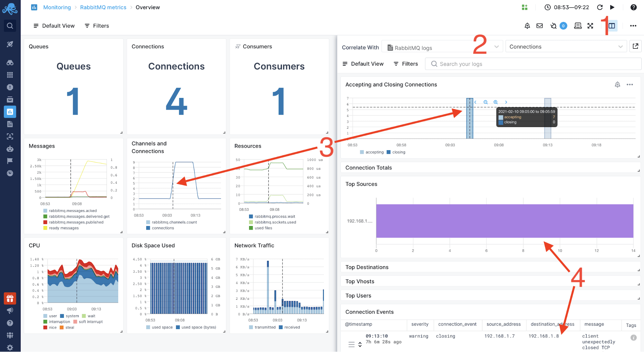Open the binoculars icon in the sidebar

pyautogui.click(x=10, y=63)
